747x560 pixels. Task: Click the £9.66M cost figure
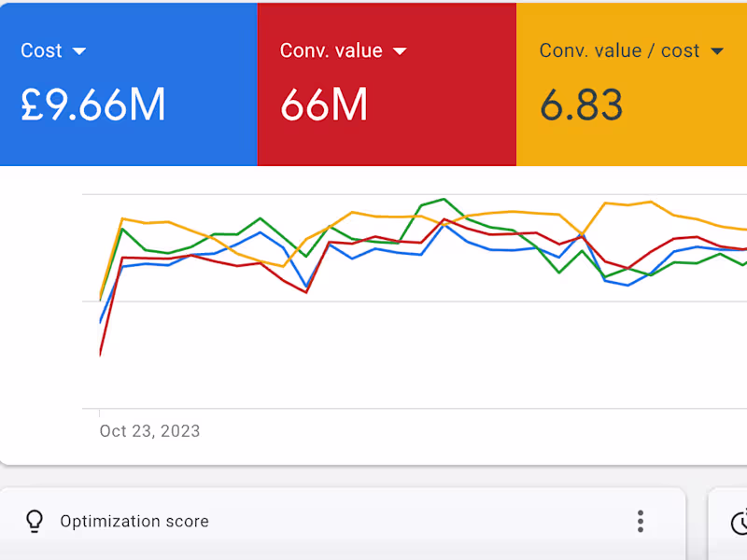92,105
